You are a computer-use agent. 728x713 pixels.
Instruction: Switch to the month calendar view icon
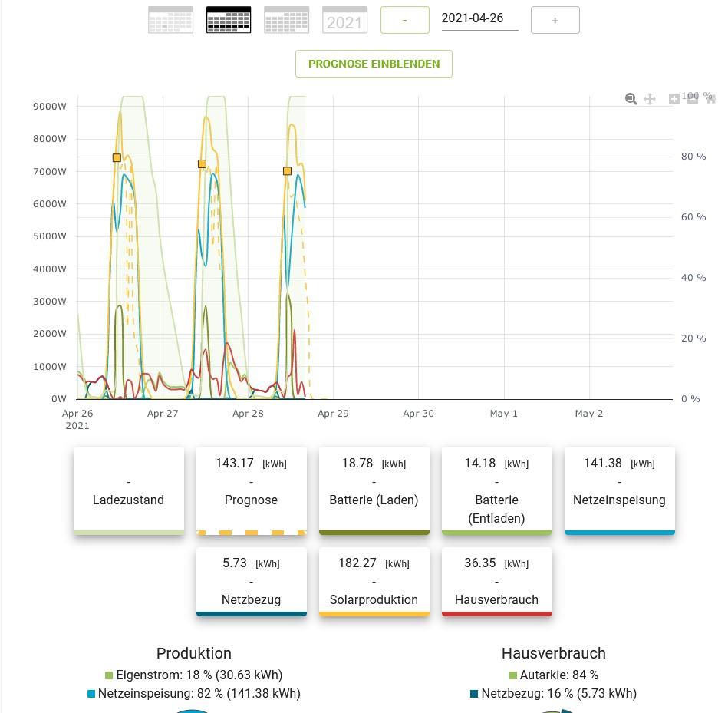(286, 20)
